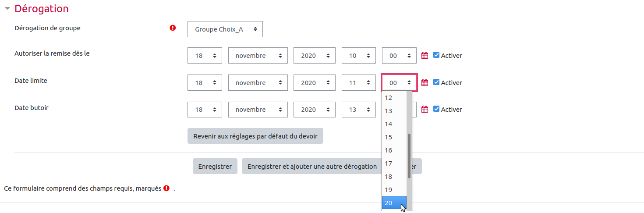
Task: Open calendar picker for Date butoir
Action: [424, 109]
